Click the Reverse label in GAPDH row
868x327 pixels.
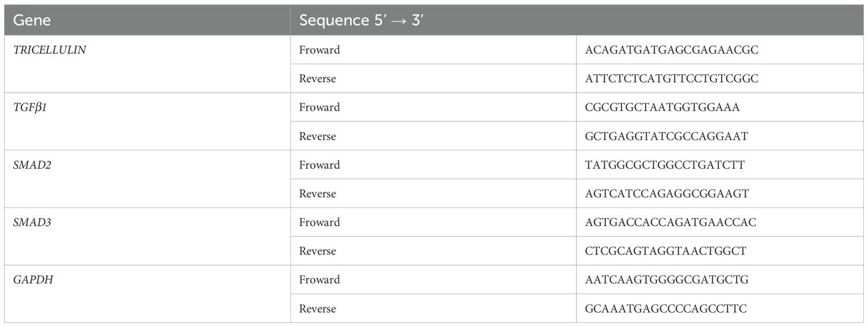317,309
